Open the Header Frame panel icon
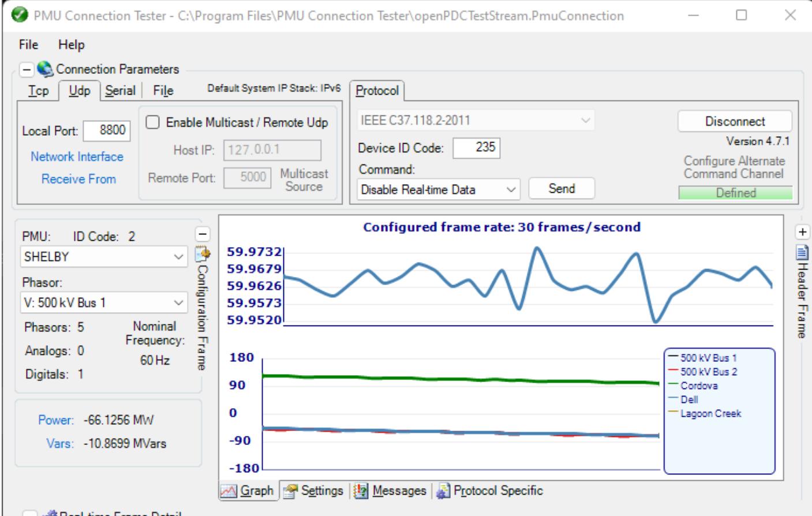The width and height of the screenshot is (812, 516). coord(802,252)
